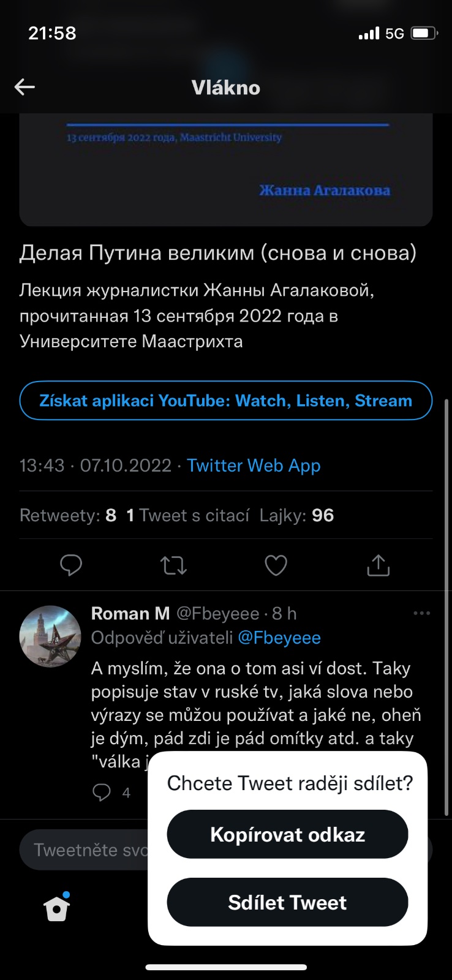
Task: Open the @Fbeyeee mention link
Action: tap(279, 638)
